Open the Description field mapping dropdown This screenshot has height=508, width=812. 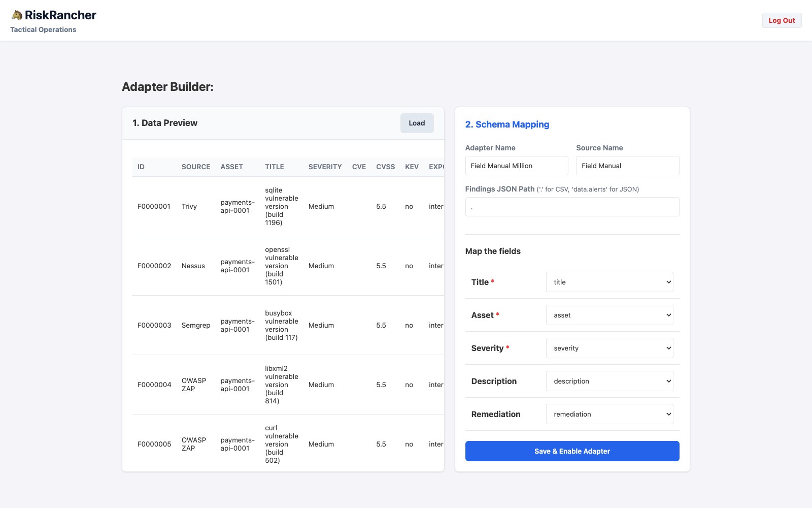point(610,381)
